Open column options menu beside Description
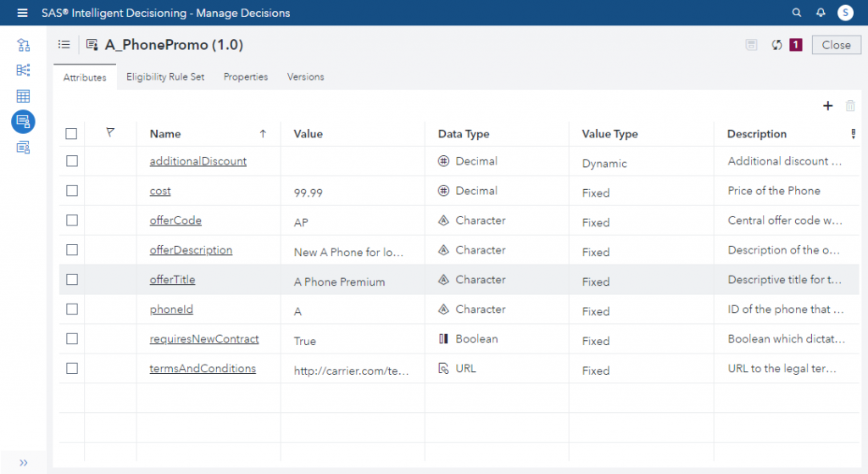Image resolution: width=868 pixels, height=474 pixels. [x=853, y=134]
